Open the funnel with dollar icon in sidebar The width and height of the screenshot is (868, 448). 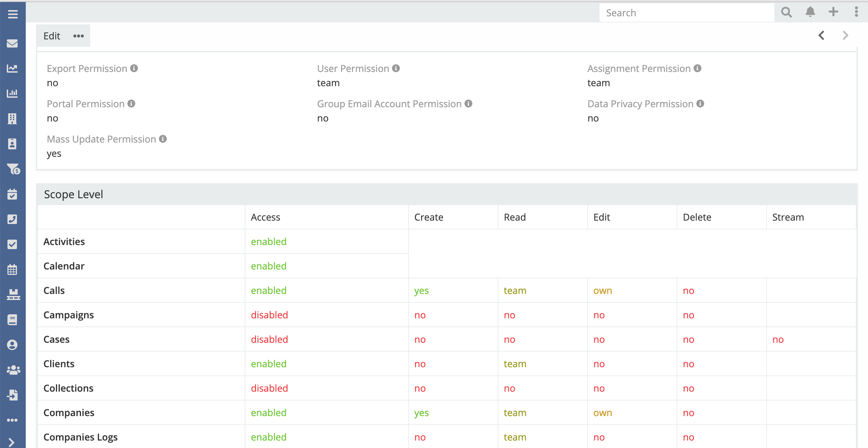(13, 169)
